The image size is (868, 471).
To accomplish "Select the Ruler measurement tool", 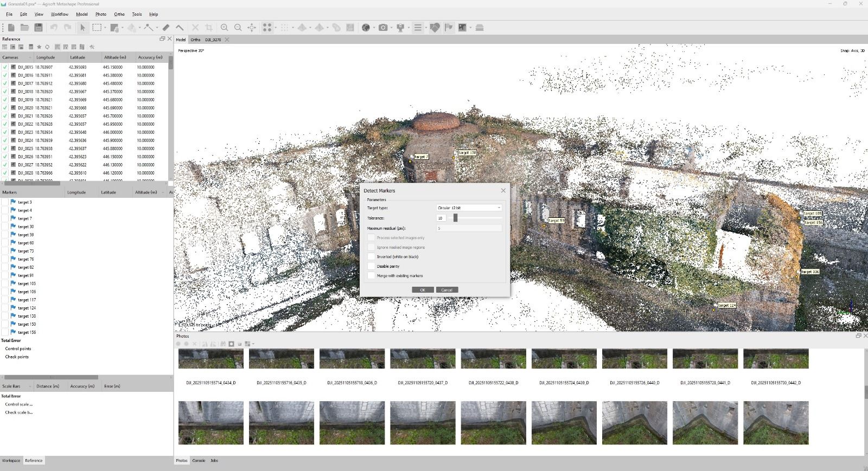I will pos(166,28).
